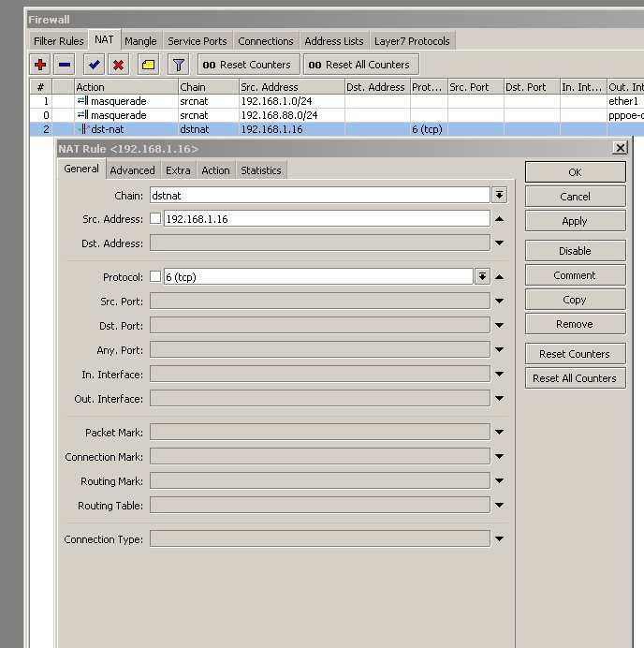Screen dimensions: 644x648
Task: Expand the Connection Mark field
Action: coord(500,456)
